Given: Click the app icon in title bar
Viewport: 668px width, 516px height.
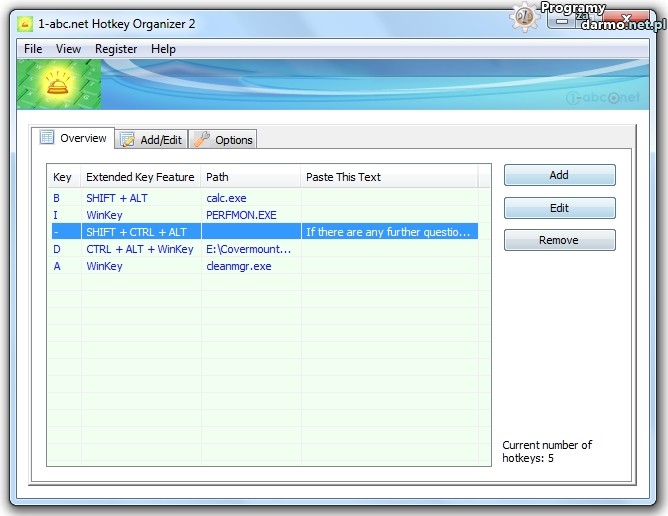Looking at the screenshot, I should click(25, 24).
